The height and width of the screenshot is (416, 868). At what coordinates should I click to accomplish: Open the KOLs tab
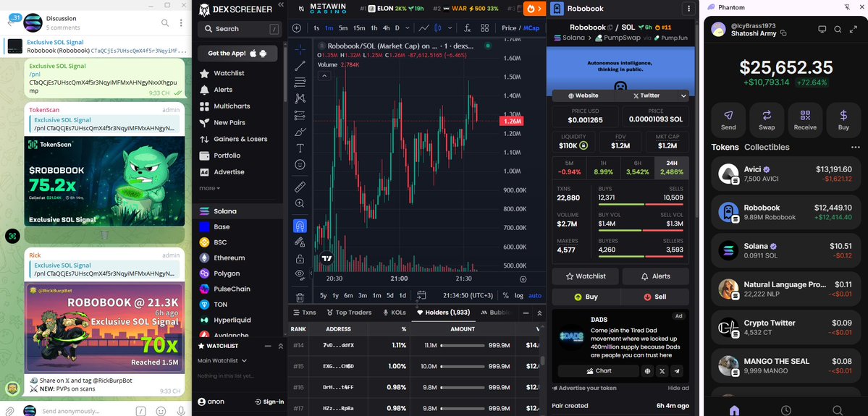click(395, 313)
